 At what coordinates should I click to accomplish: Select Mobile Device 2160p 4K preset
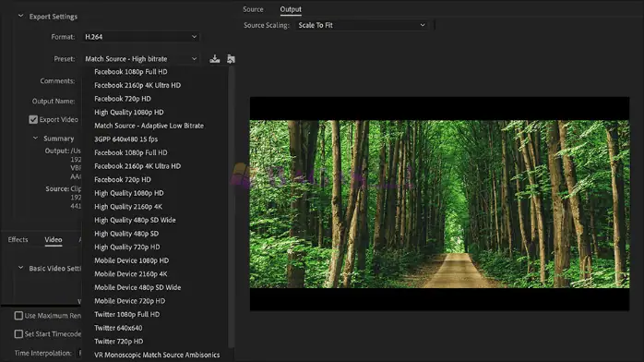[x=131, y=274]
